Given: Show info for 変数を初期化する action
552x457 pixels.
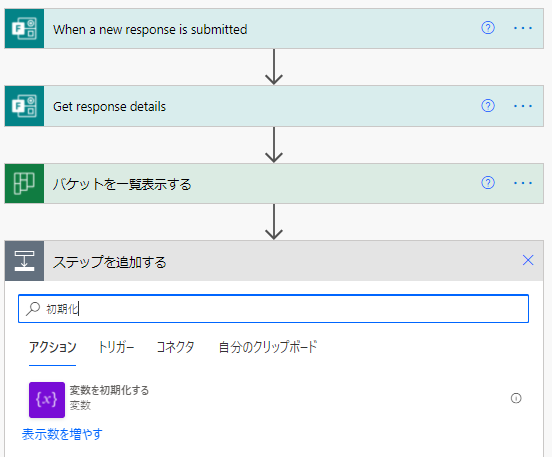Looking at the screenshot, I should click(516, 398).
